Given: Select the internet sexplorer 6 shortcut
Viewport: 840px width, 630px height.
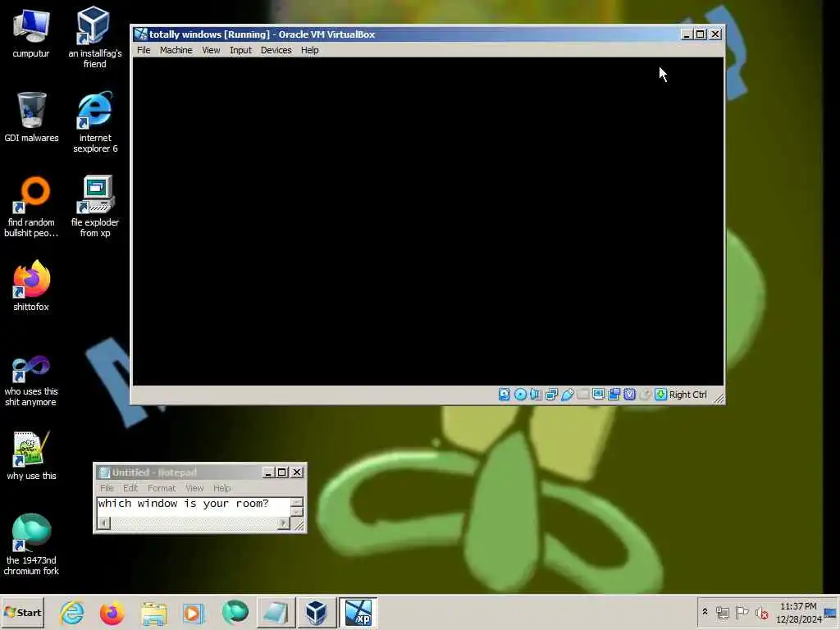Looking at the screenshot, I should point(95,122).
